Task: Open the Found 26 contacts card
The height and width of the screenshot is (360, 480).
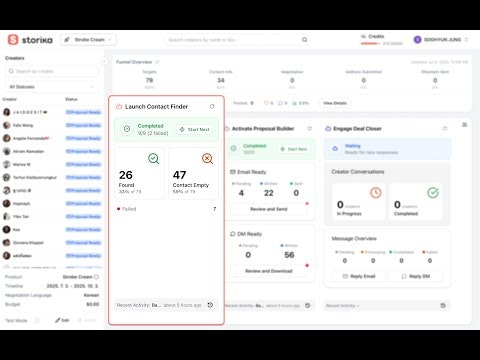Action: coord(139,173)
